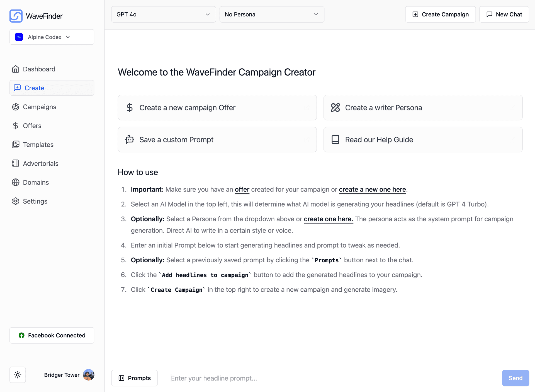Toggle the light/dark theme sun icon
The height and width of the screenshot is (392, 535).
pos(18,375)
